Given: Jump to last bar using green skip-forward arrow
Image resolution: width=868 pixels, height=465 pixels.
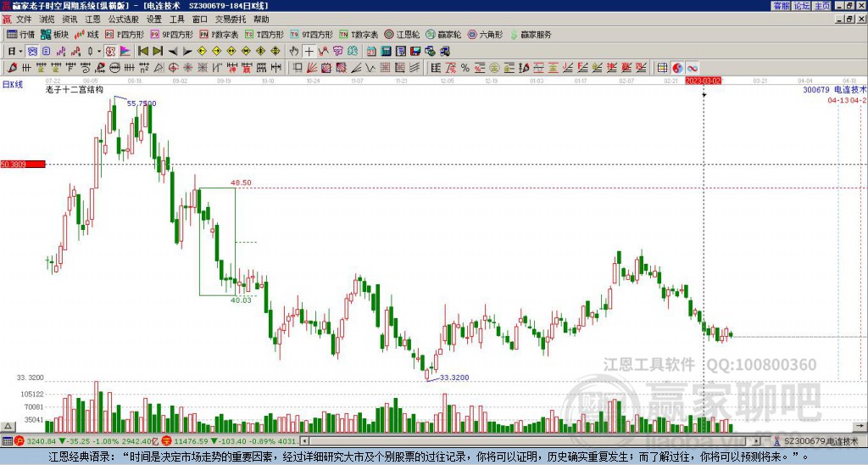Looking at the screenshot, I should 158,52.
